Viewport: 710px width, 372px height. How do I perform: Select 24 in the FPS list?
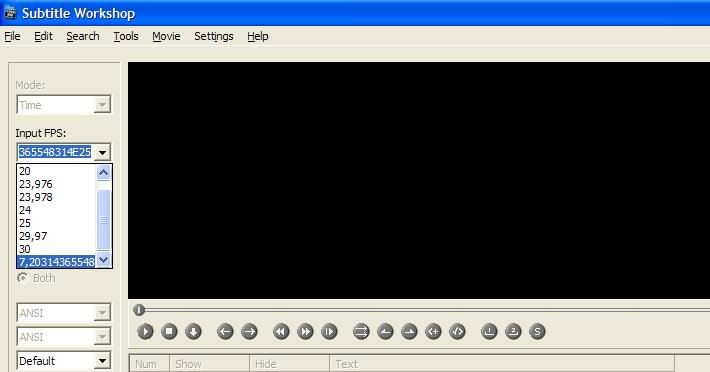tap(57, 210)
